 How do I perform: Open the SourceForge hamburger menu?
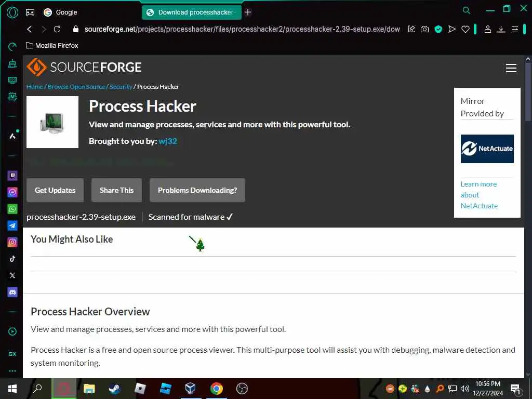pos(511,68)
